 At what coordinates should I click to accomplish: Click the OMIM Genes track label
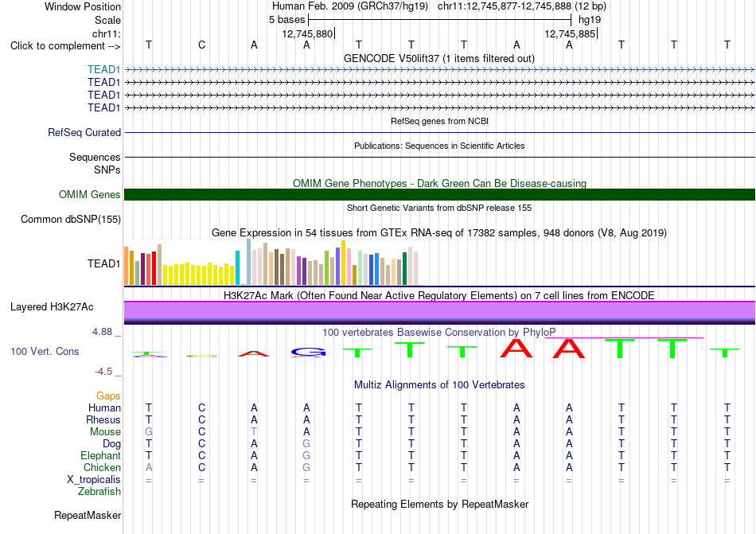[89, 195]
